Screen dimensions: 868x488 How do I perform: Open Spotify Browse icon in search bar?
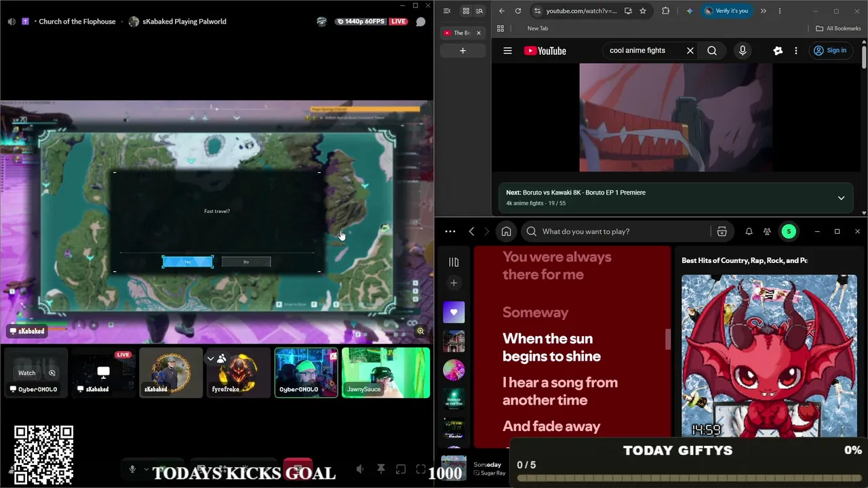tap(722, 232)
